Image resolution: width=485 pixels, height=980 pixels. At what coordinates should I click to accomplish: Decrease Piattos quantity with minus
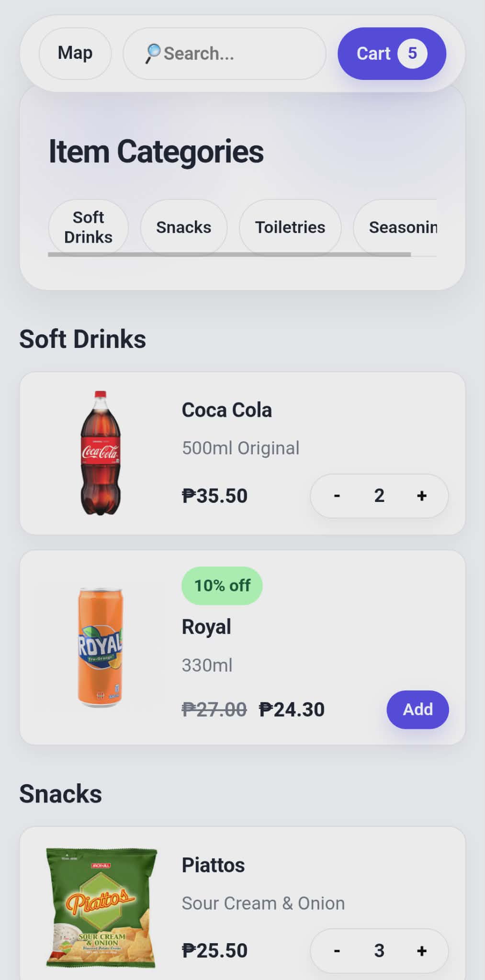click(337, 950)
